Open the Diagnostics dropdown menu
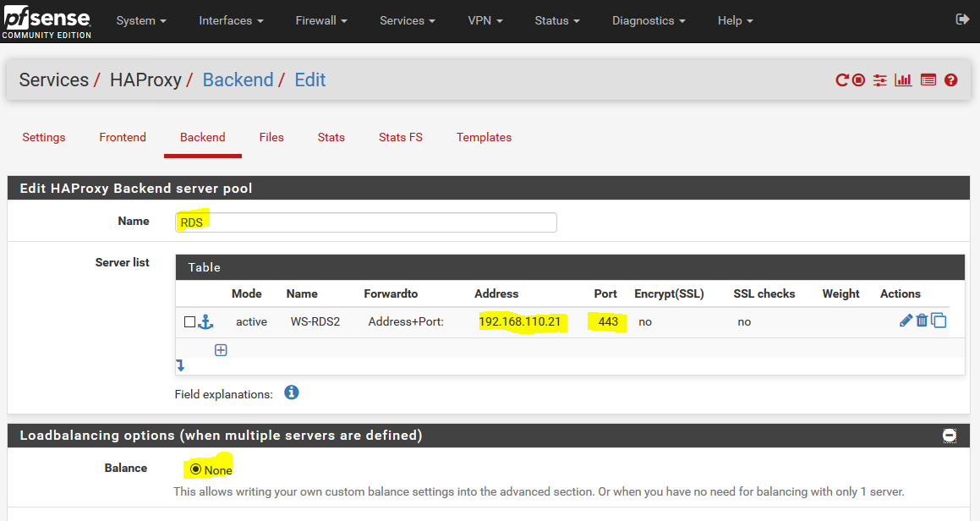The height and width of the screenshot is (521, 980). (649, 20)
